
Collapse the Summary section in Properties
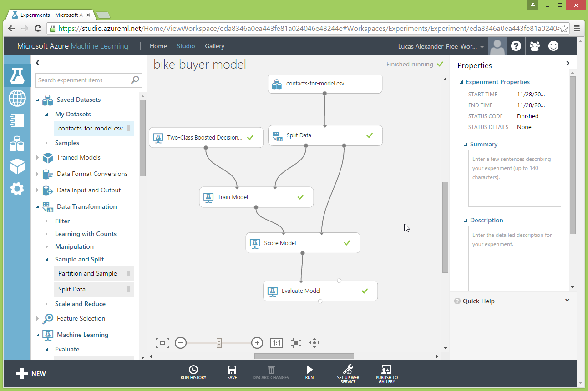(x=466, y=145)
